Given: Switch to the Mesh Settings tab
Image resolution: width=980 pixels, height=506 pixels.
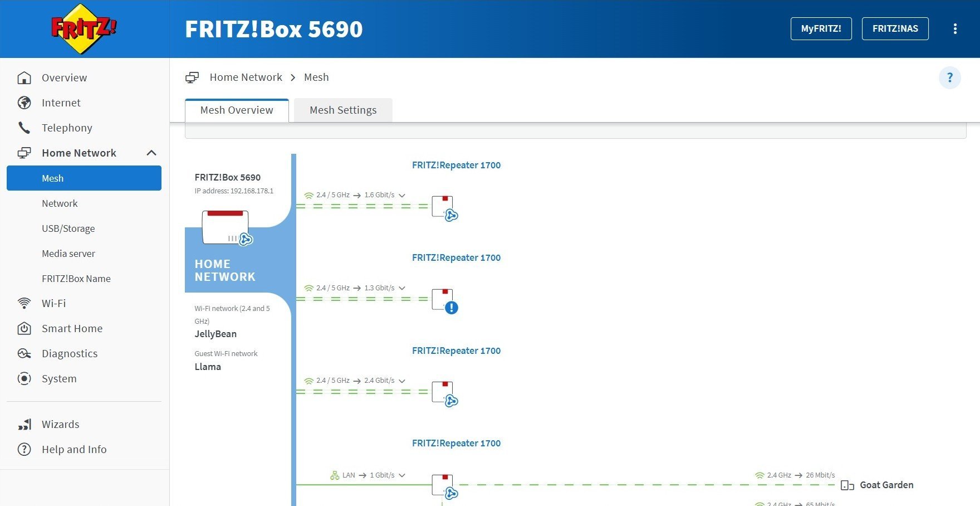Looking at the screenshot, I should click(343, 110).
